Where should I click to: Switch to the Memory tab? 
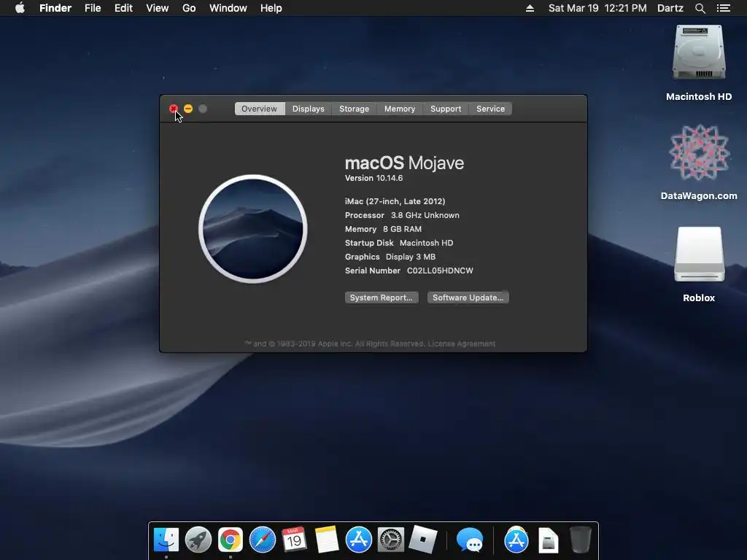pos(400,109)
